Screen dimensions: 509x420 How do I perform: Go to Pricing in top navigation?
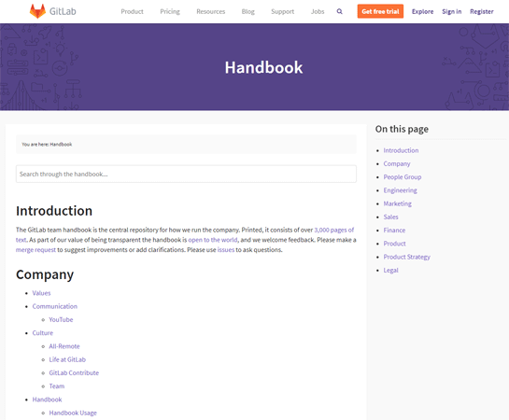tap(170, 12)
